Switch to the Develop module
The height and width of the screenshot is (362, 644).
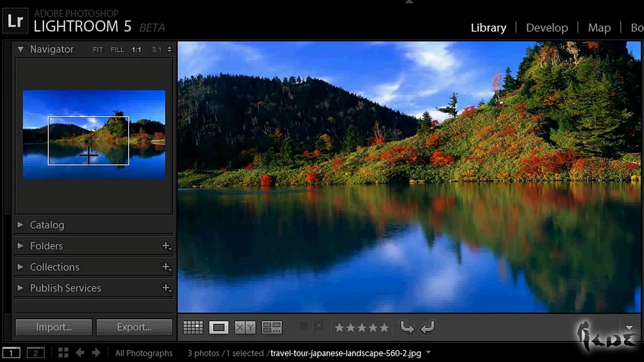[547, 28]
